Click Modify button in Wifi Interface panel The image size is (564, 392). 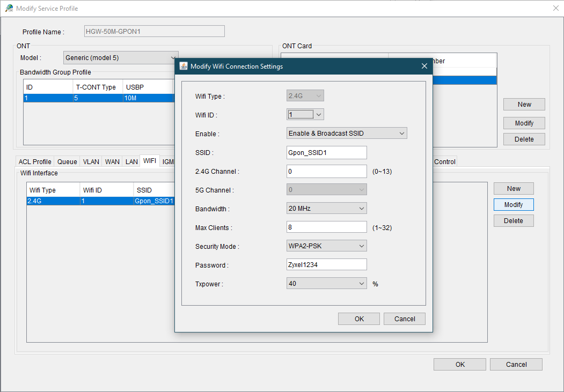(514, 204)
